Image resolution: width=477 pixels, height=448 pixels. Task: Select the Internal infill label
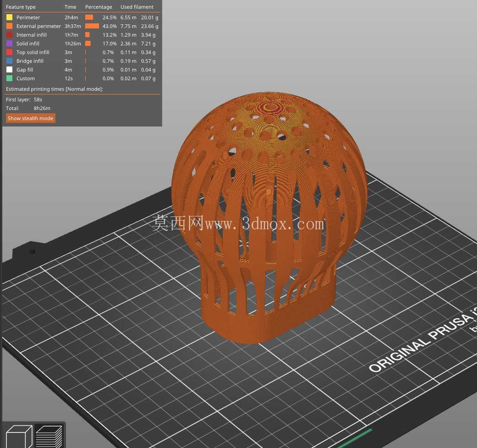point(31,35)
